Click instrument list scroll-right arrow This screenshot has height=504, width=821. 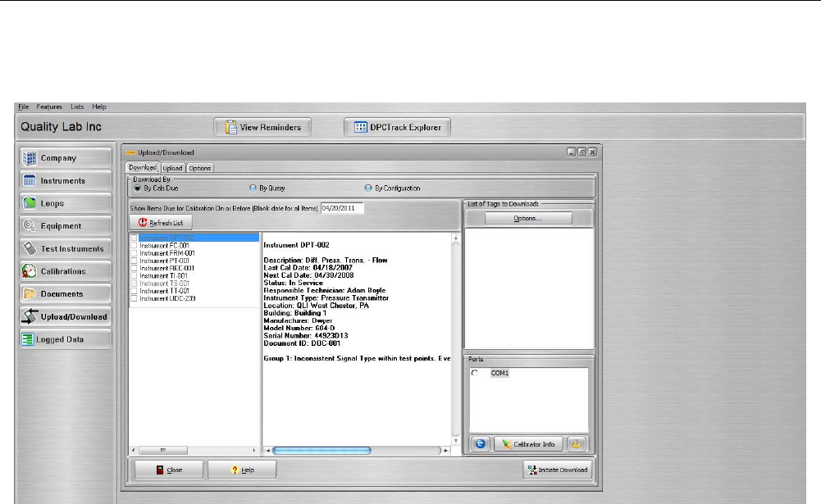click(x=254, y=450)
